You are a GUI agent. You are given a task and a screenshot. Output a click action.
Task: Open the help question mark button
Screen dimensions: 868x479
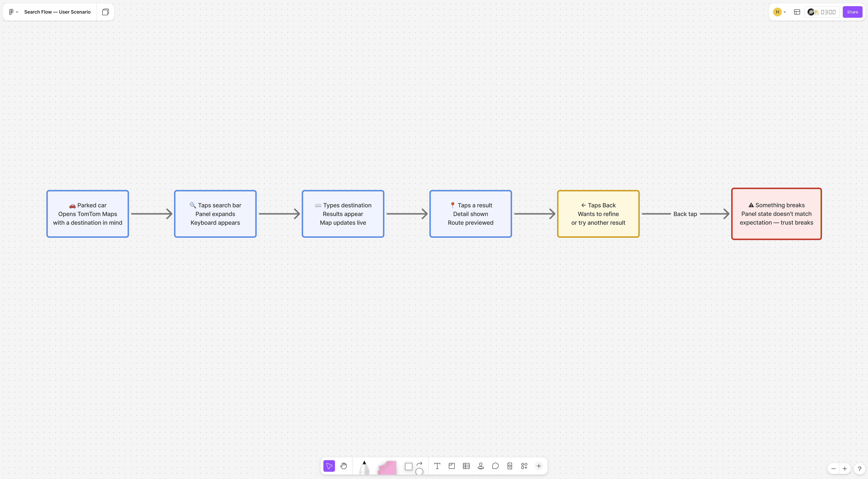coord(859,468)
